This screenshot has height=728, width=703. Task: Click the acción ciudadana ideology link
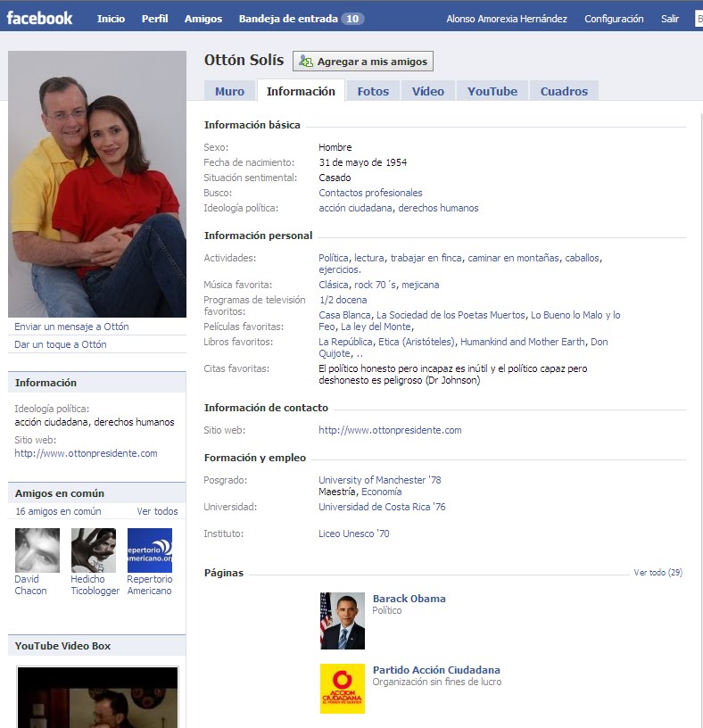(x=355, y=208)
